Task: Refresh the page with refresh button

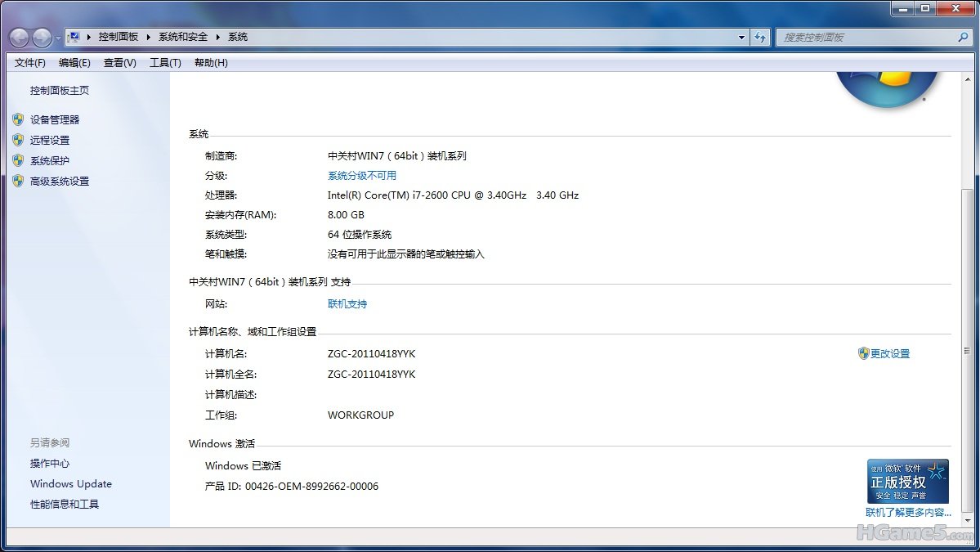Action: click(760, 38)
